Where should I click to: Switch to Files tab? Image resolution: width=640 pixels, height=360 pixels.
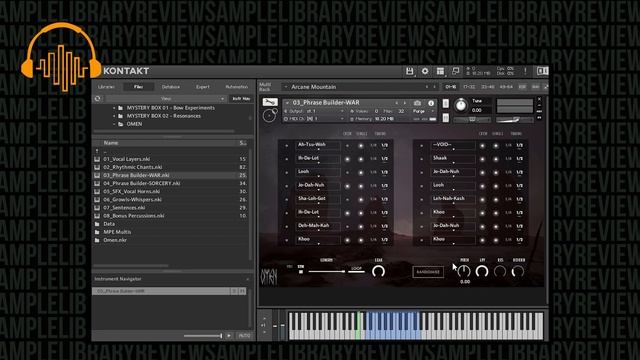(138, 87)
